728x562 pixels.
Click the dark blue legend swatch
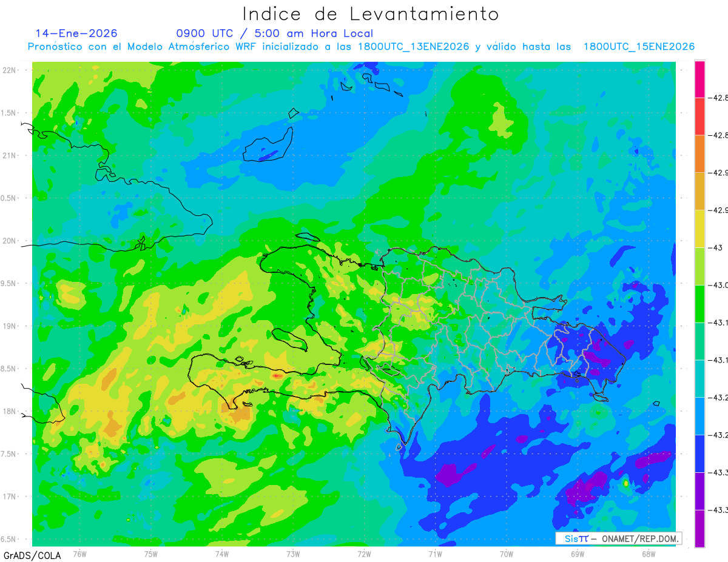point(699,453)
